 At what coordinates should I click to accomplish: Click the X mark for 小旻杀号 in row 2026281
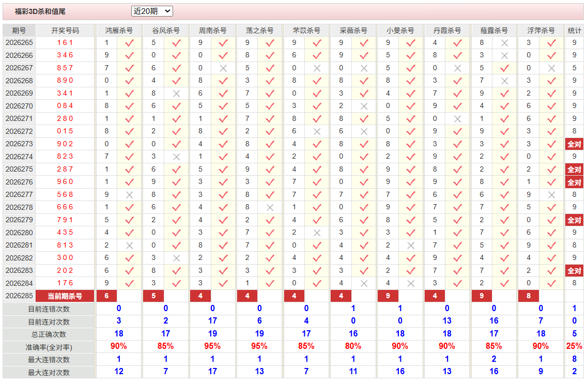[411, 245]
